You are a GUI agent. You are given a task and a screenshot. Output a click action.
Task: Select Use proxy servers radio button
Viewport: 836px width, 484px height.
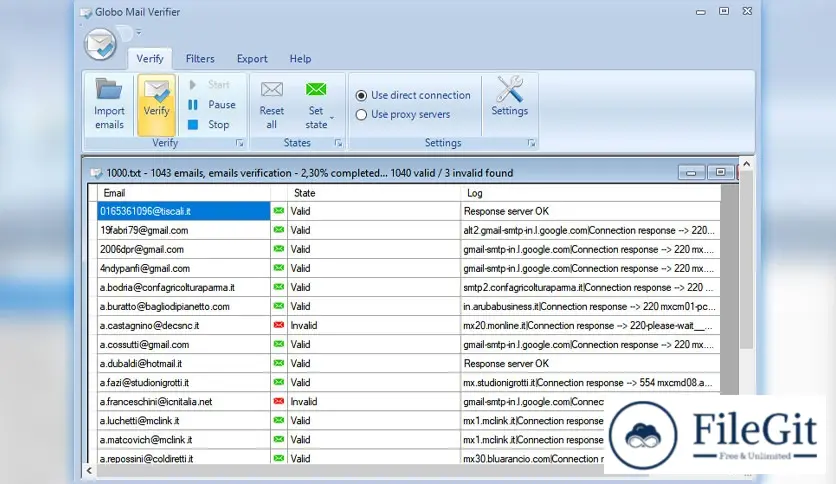tap(361, 115)
